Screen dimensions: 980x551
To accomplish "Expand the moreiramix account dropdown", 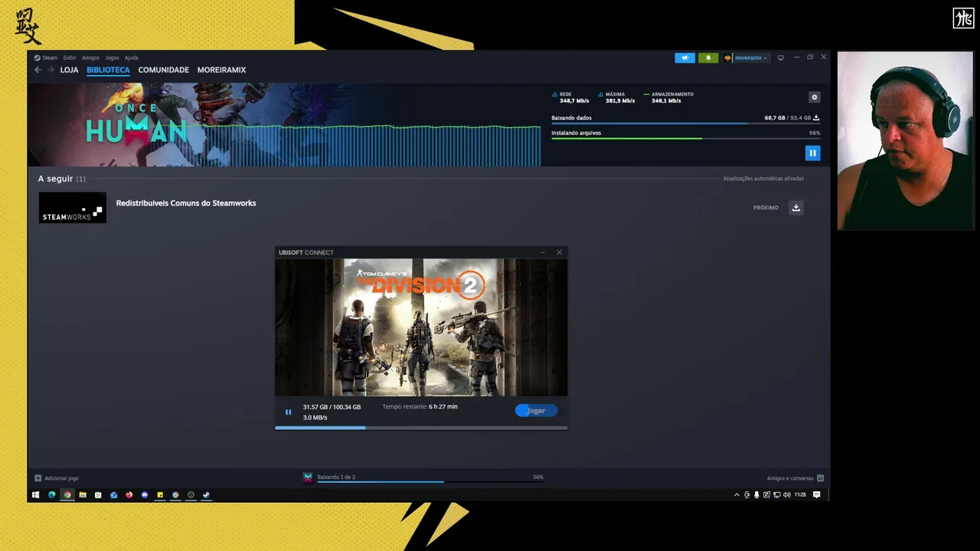I will point(746,57).
